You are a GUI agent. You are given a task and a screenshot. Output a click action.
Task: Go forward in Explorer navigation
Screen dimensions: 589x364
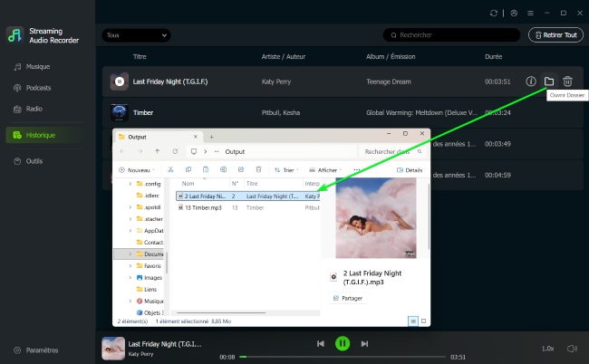tap(140, 151)
